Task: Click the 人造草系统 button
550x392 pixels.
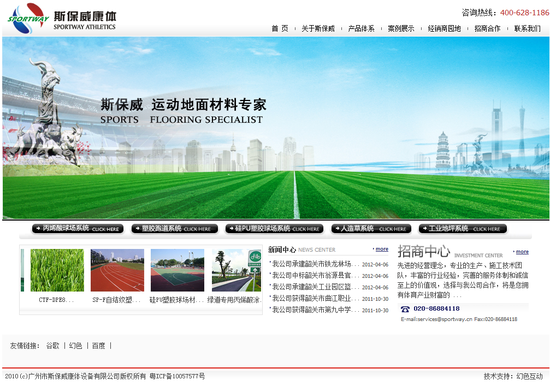Action: (x=371, y=229)
